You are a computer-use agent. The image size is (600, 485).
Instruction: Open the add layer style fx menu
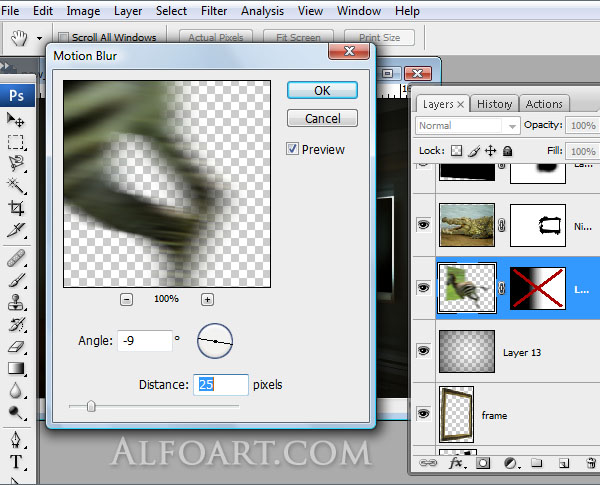(456, 464)
